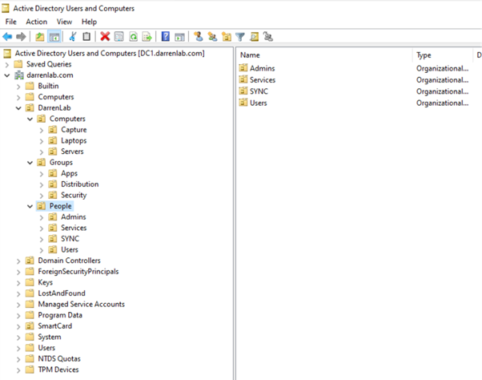Select ForeignSecurityPrincipals in tree

(x=78, y=271)
